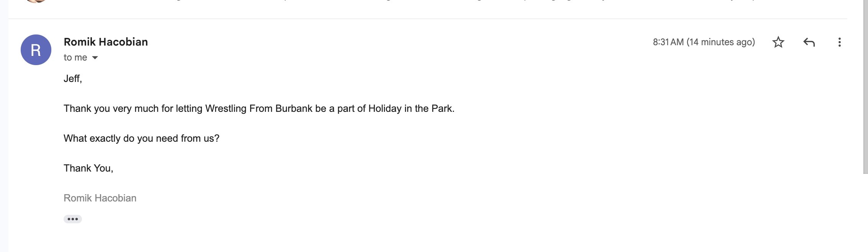This screenshot has height=252, width=868.
Task: Click the partial avatar of the previous message
Action: click(36, 1)
